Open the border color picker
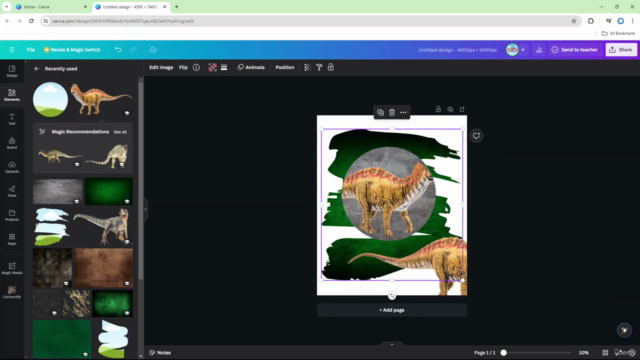This screenshot has width=640, height=360. (212, 67)
